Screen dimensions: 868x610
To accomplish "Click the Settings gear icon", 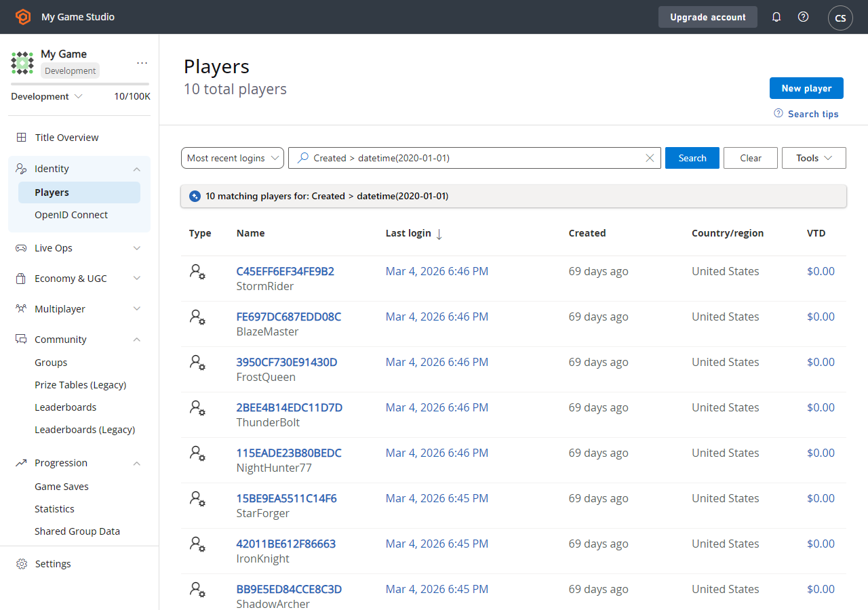I will click(x=22, y=564).
